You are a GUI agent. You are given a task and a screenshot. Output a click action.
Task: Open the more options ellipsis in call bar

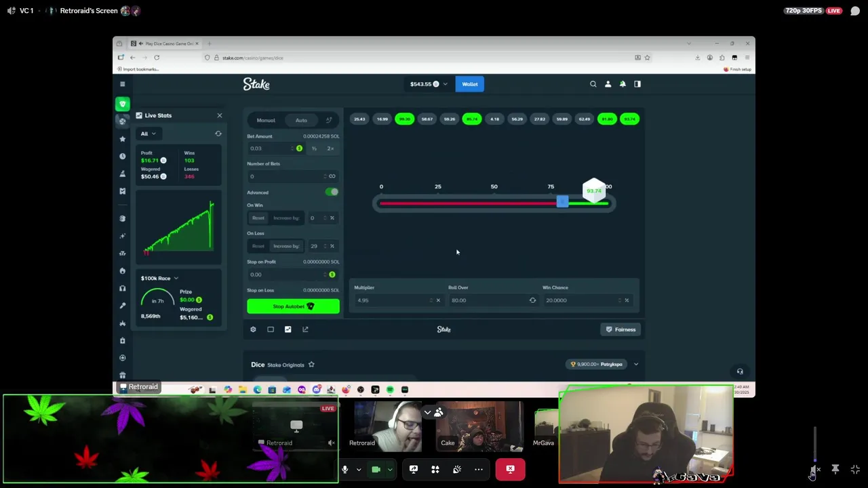click(479, 469)
